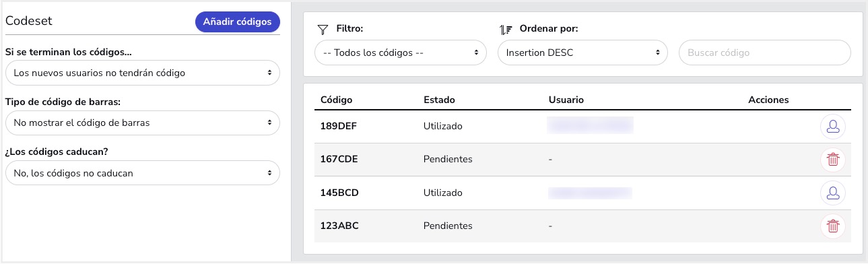The height and width of the screenshot is (264, 868).
Task: Delete code 123ABC with trash icon
Action: click(833, 226)
